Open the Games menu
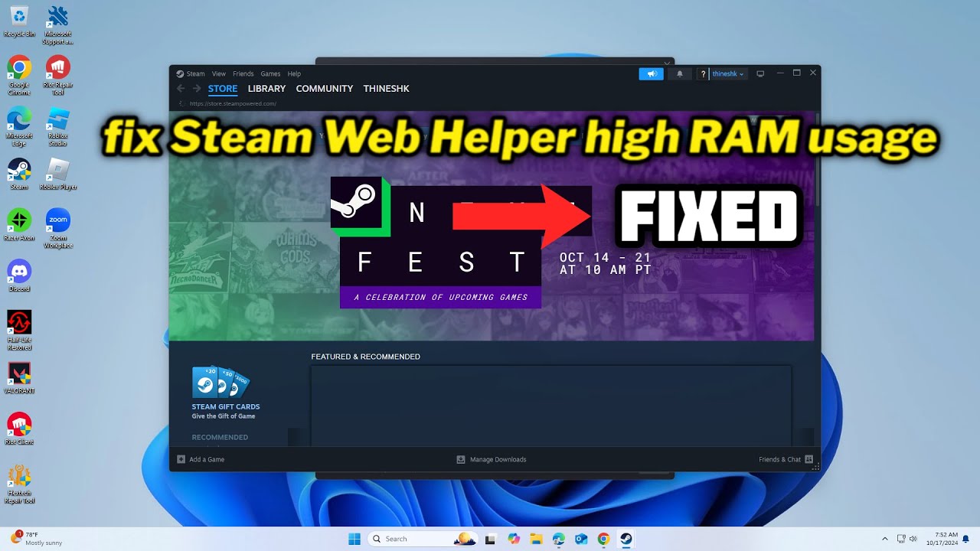This screenshot has width=980, height=551. point(270,74)
